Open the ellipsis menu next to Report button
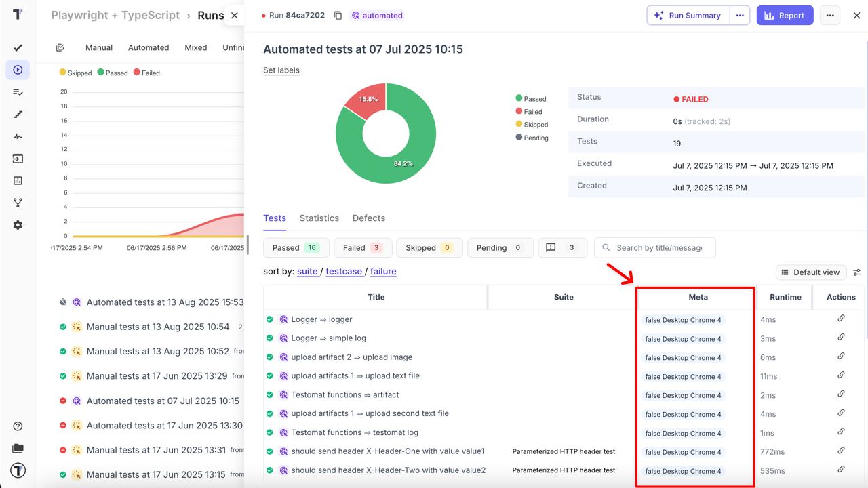Screen dimensions: 868x488 (829, 15)
